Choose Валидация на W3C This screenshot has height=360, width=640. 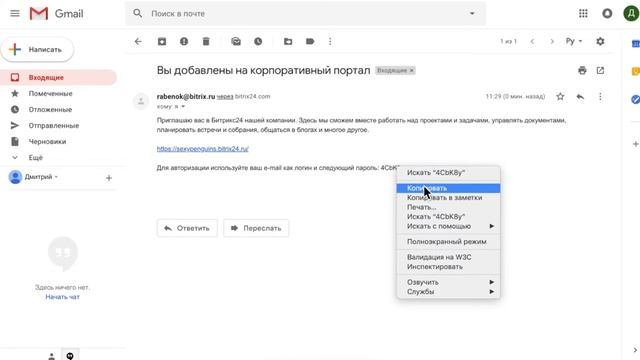point(448,257)
